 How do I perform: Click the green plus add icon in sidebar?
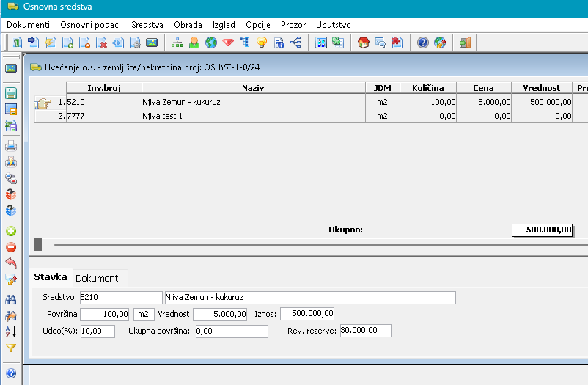11,231
